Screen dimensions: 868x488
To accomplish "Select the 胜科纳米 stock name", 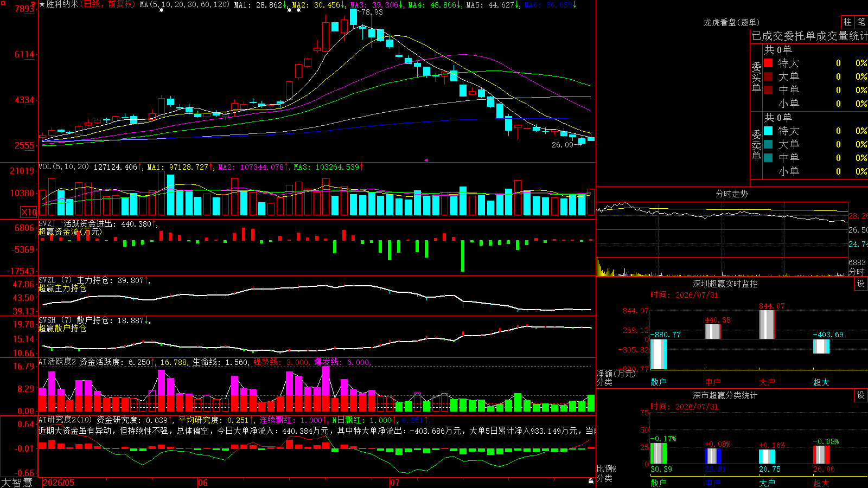I will pos(62,4).
